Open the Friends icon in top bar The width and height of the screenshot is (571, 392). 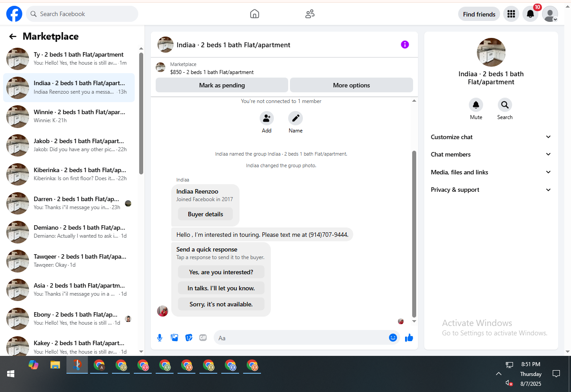point(310,14)
